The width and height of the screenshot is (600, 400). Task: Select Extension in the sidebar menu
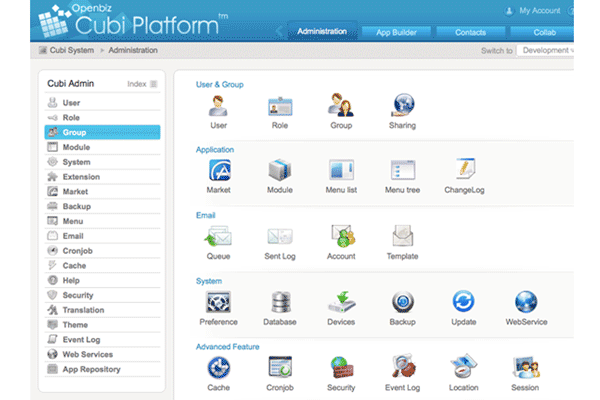102,177
